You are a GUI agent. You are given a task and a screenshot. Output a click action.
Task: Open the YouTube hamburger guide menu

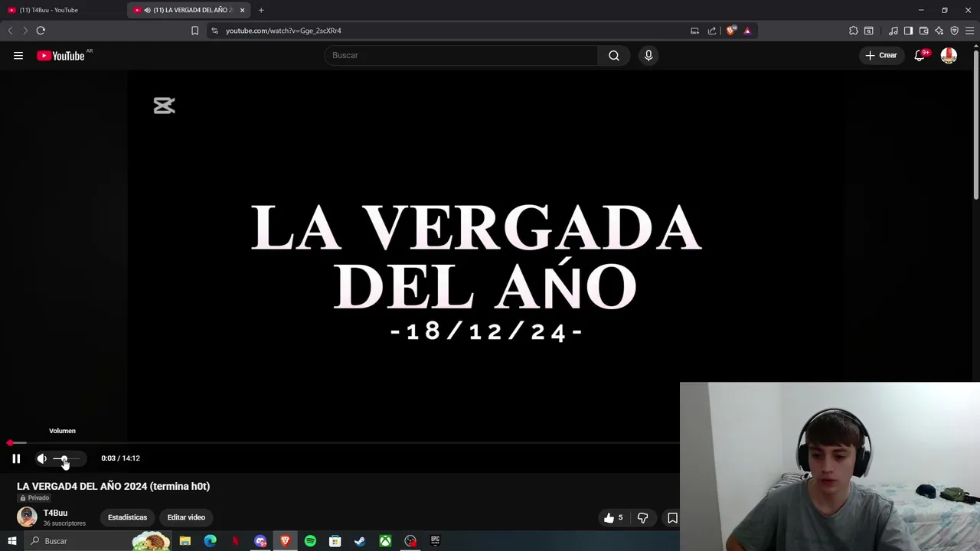(x=18, y=55)
